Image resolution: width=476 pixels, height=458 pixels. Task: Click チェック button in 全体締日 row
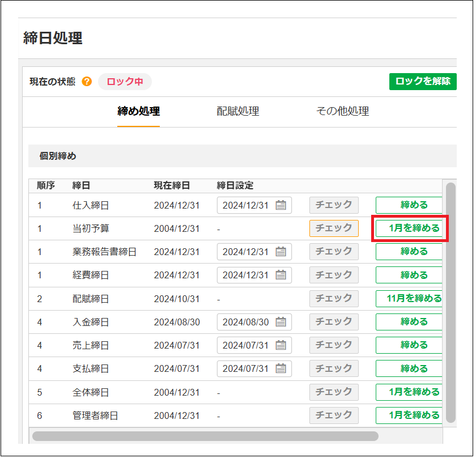pos(334,392)
